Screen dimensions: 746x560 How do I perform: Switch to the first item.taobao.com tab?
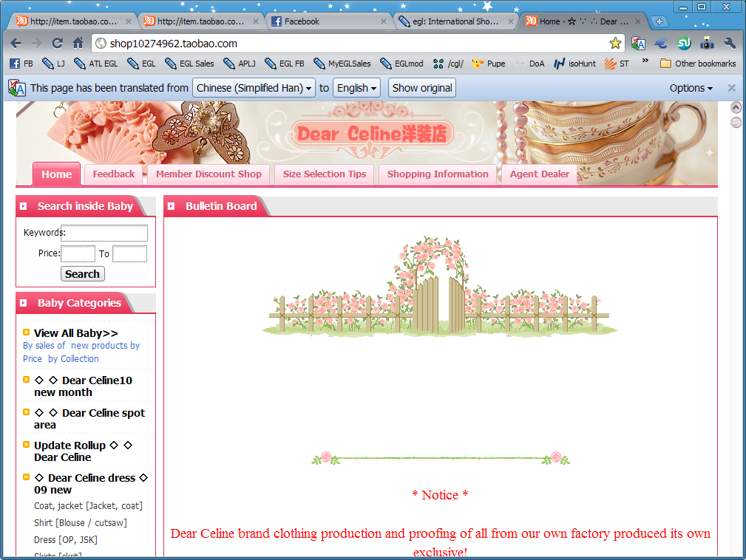coord(73,21)
